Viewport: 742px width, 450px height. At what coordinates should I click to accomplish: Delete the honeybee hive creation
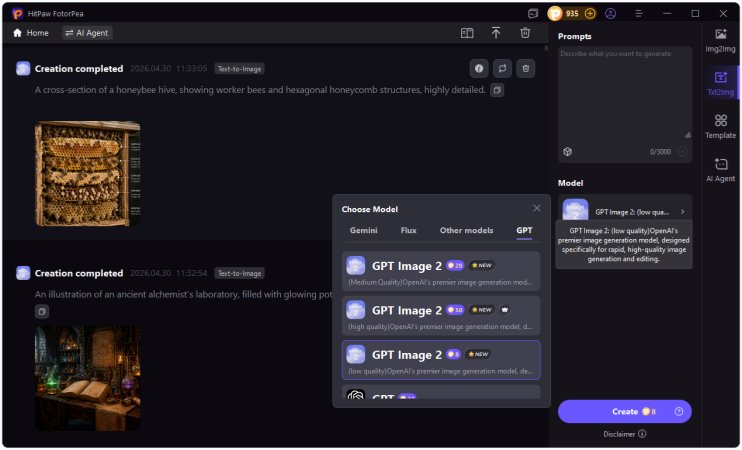click(x=525, y=69)
